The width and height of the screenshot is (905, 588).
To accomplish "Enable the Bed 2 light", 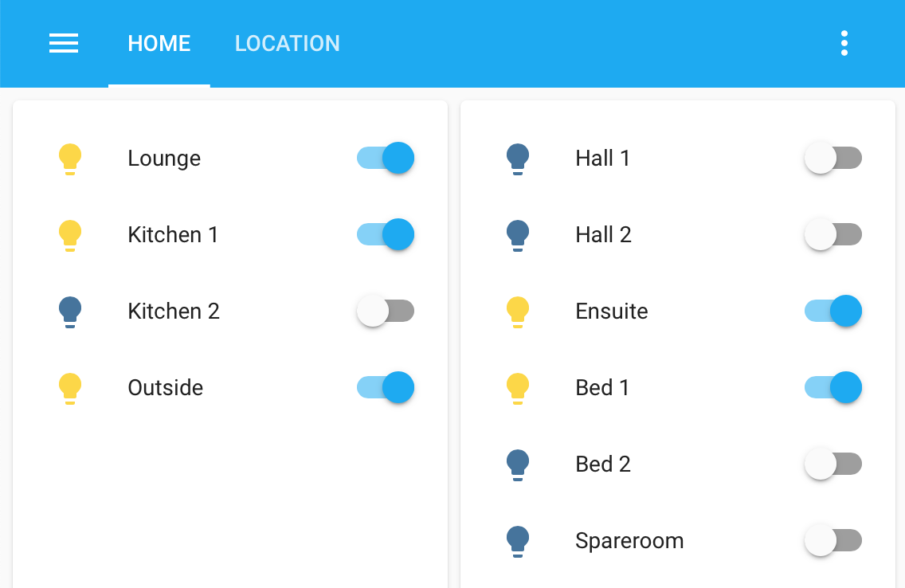I will tap(833, 465).
